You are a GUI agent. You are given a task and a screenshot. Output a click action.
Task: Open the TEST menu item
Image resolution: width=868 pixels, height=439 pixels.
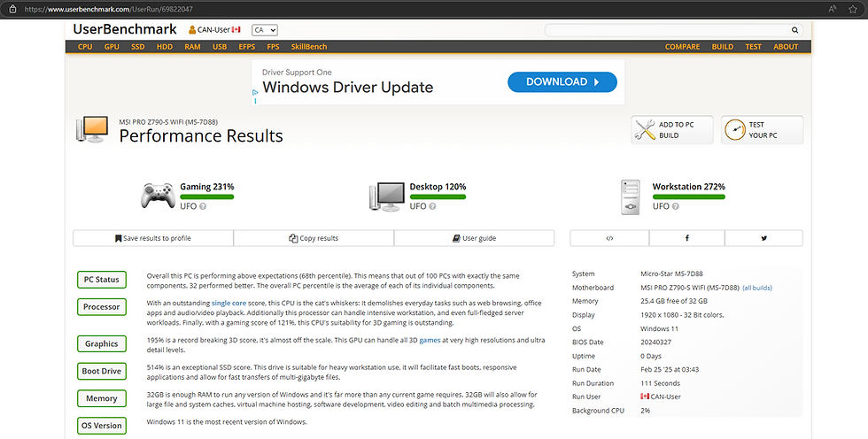(753, 47)
